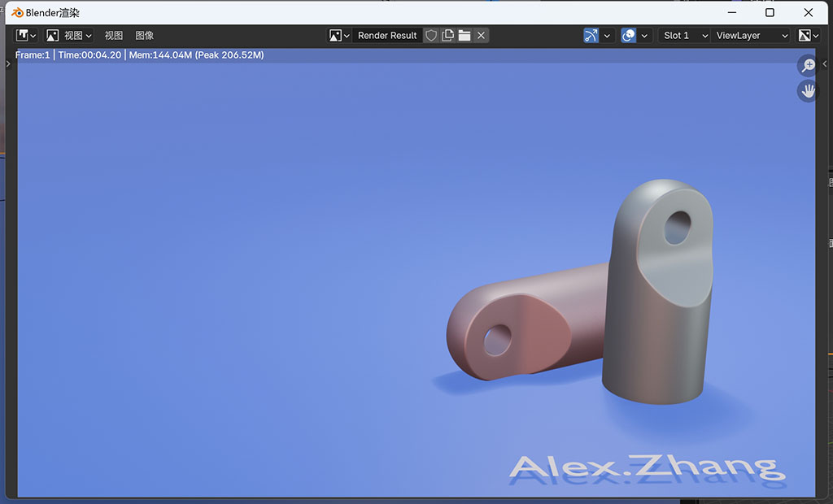Click the zoom magnifier gizmo
Viewport: 833px width, 504px height.
pos(808,66)
